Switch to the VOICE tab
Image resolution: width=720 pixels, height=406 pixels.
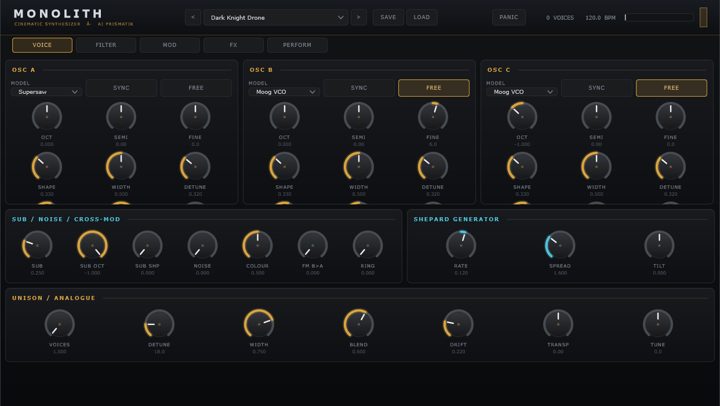coord(42,45)
